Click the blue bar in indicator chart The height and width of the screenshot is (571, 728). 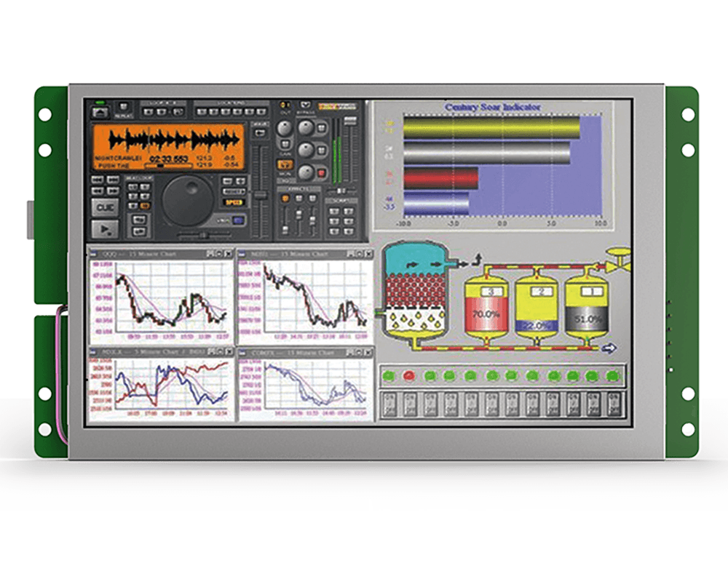(x=436, y=203)
